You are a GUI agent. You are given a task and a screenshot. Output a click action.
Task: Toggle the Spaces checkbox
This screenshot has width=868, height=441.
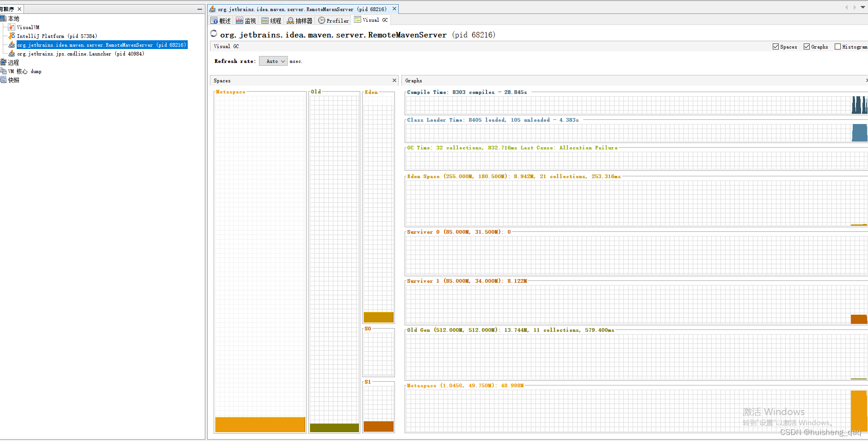coord(776,47)
